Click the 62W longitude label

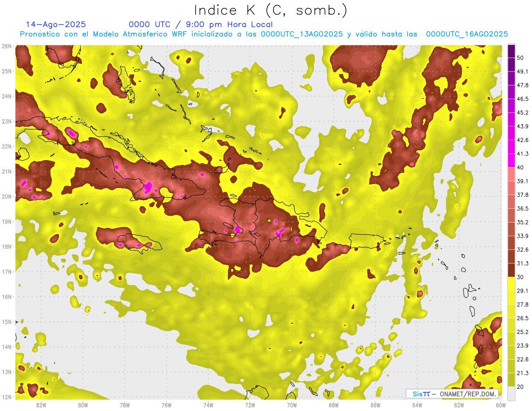pyautogui.click(x=459, y=405)
